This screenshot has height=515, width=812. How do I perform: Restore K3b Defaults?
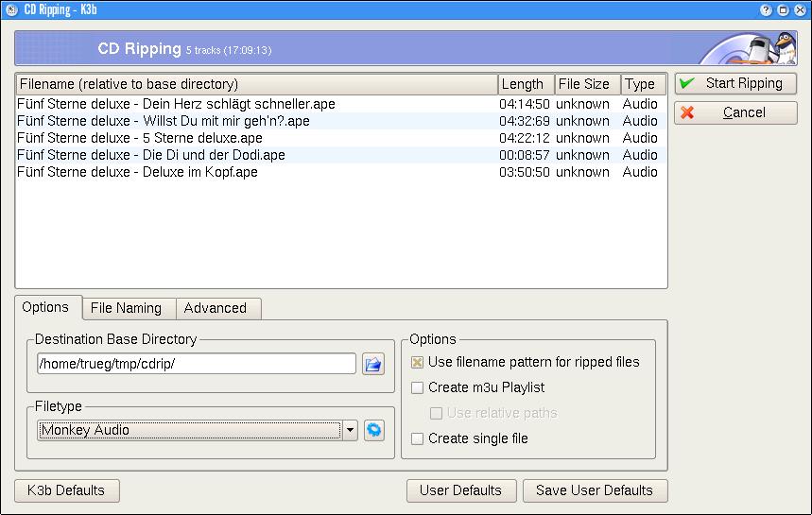[67, 490]
